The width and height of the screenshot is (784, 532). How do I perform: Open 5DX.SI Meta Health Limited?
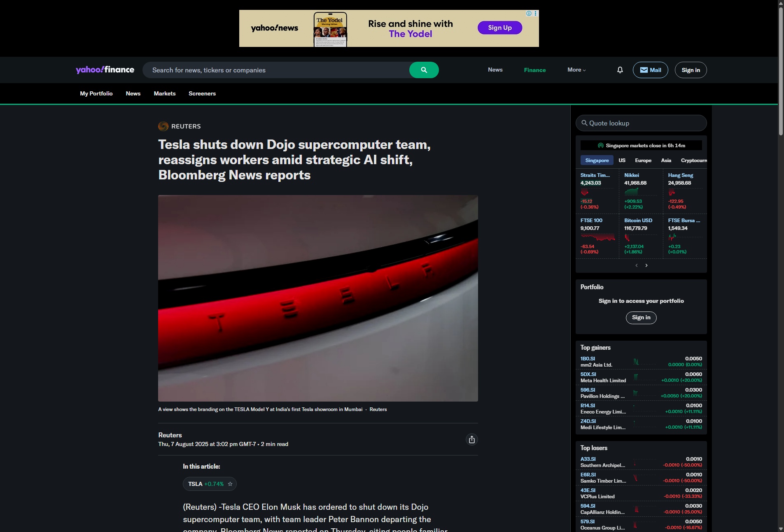(x=588, y=374)
